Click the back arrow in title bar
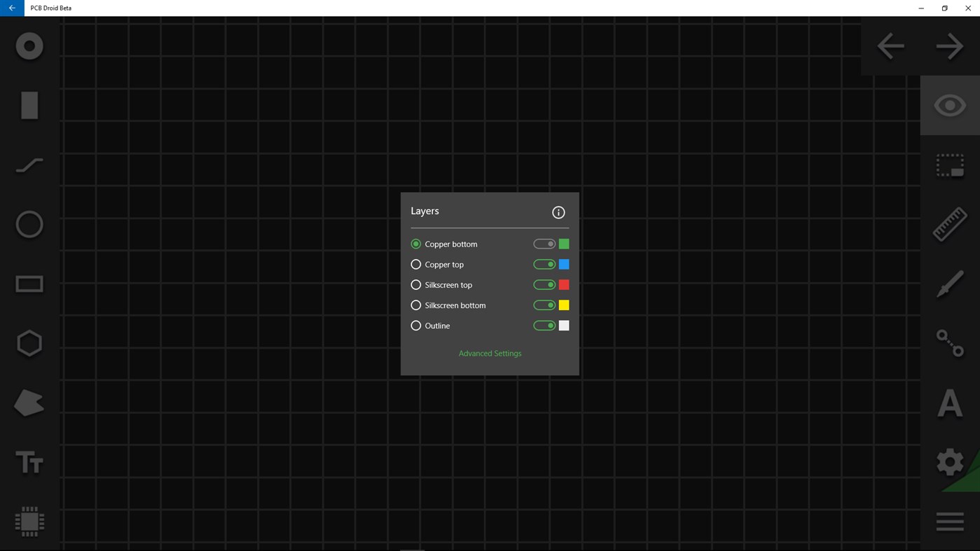 tap(11, 8)
